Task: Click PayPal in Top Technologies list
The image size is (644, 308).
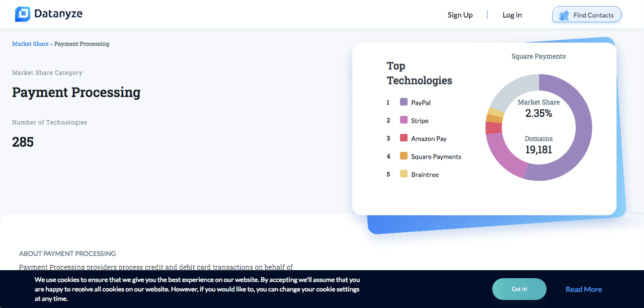Action: (x=421, y=102)
